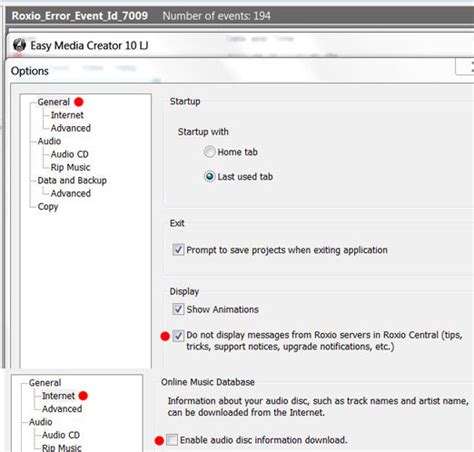This screenshot has width=474, height=452.
Task: Toggle the Show Animations checkbox
Action: coord(178,309)
